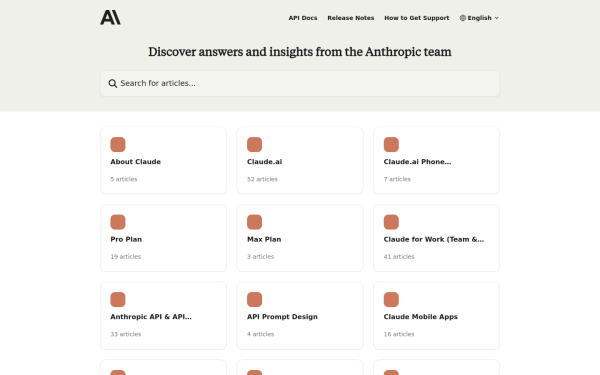Screen dimensions: 600x375
Task: Open How to Get Support link
Action: coord(417,18)
